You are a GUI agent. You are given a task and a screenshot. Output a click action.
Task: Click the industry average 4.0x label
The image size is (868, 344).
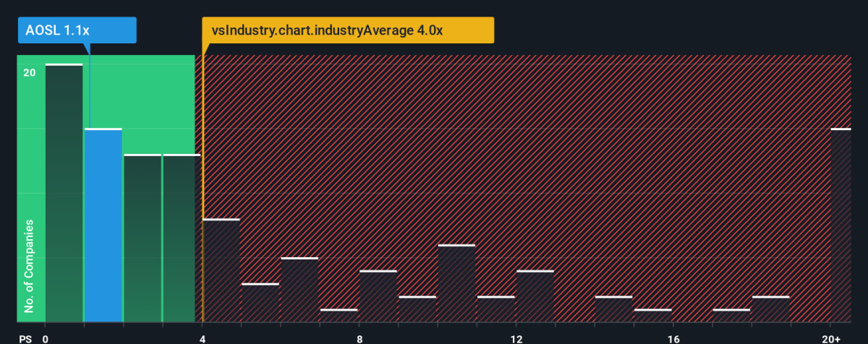(x=348, y=31)
